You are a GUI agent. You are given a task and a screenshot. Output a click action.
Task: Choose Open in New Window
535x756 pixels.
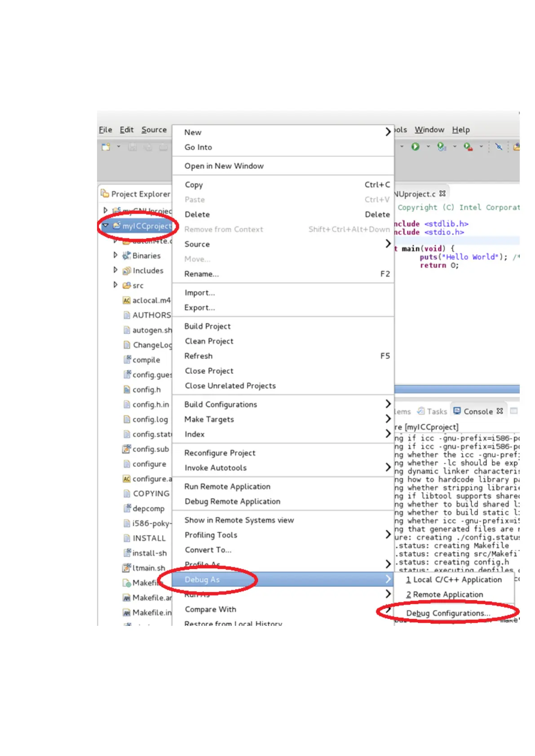[283, 166]
